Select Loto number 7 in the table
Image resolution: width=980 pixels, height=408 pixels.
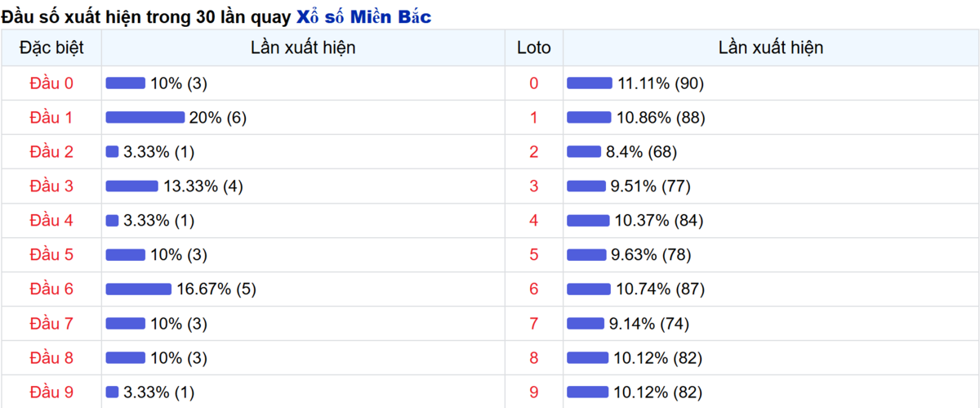(x=534, y=324)
